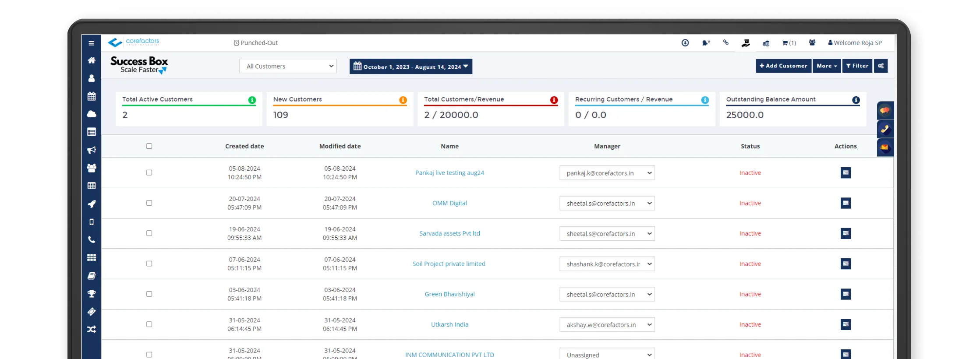Open actions icon for Pankaj live testing aug24
980x359 pixels.
tap(846, 172)
